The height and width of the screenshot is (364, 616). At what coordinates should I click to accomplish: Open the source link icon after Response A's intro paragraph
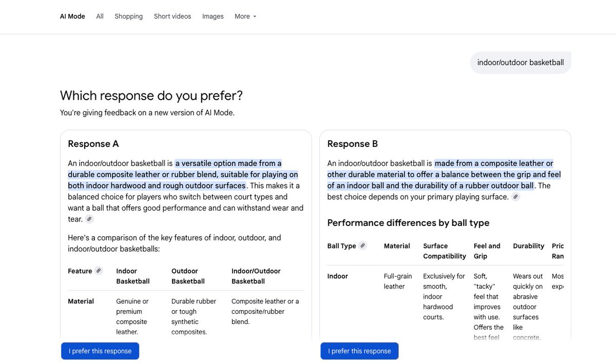[89, 219]
